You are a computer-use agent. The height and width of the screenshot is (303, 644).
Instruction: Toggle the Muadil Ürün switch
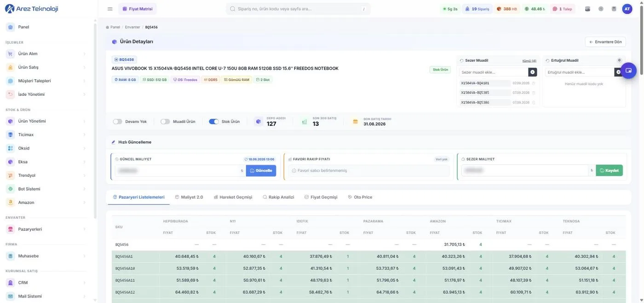pos(165,122)
